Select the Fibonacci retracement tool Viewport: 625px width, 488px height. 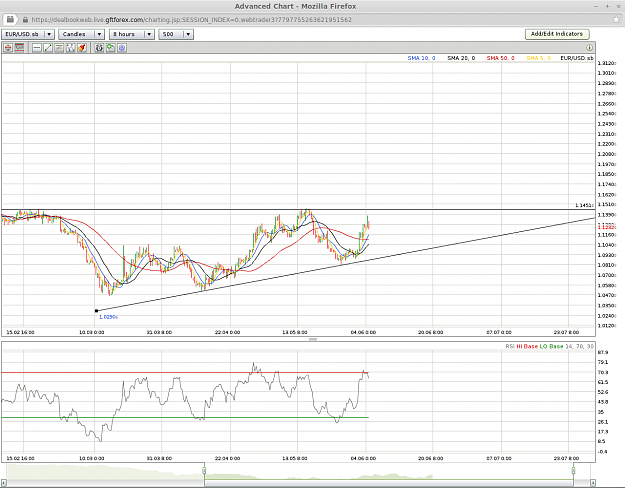click(x=59, y=48)
